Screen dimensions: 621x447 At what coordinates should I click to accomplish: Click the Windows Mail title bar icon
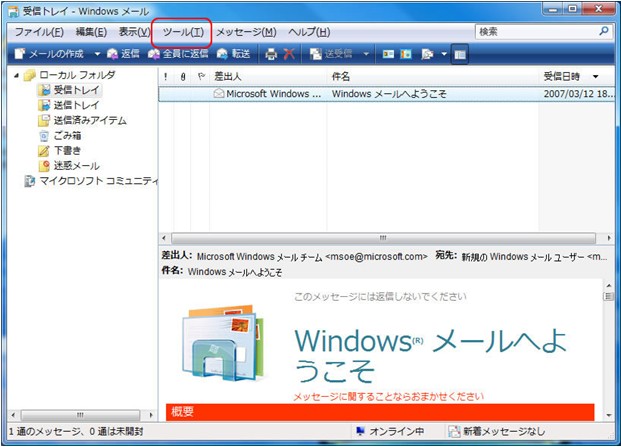13,11
